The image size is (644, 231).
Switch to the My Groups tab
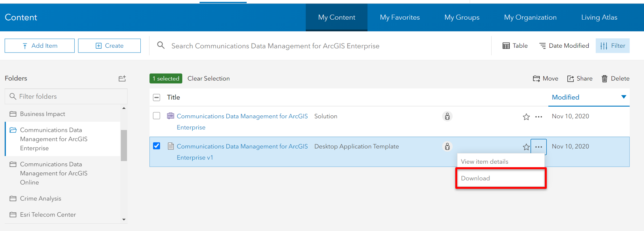[x=462, y=17]
